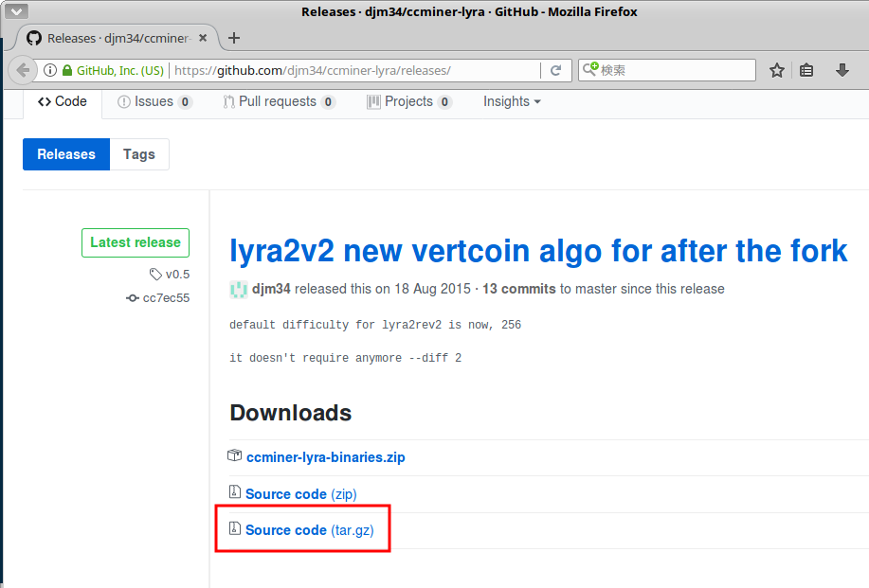Image resolution: width=869 pixels, height=588 pixels.
Task: Reload the page with the refresh icon
Action: point(555,70)
